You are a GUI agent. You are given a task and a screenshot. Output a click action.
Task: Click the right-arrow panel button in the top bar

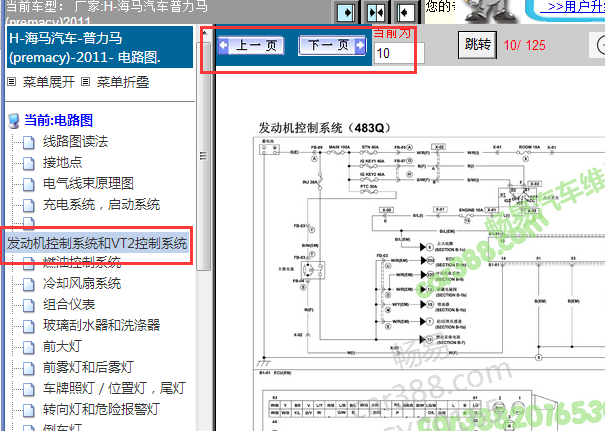[346, 12]
